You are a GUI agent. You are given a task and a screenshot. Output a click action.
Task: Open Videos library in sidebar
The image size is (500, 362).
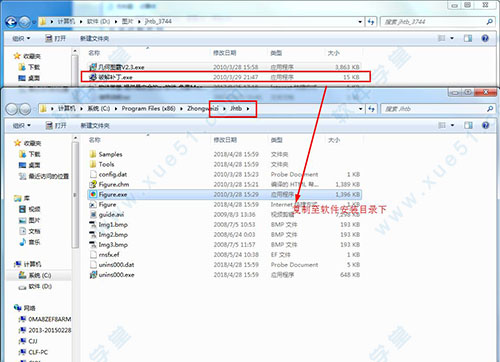pos(30,209)
